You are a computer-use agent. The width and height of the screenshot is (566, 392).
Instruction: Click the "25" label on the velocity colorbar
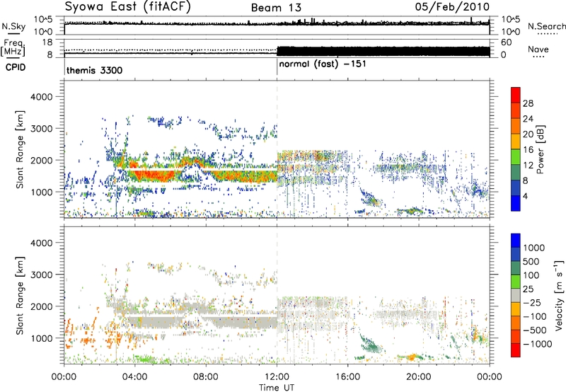click(529, 289)
